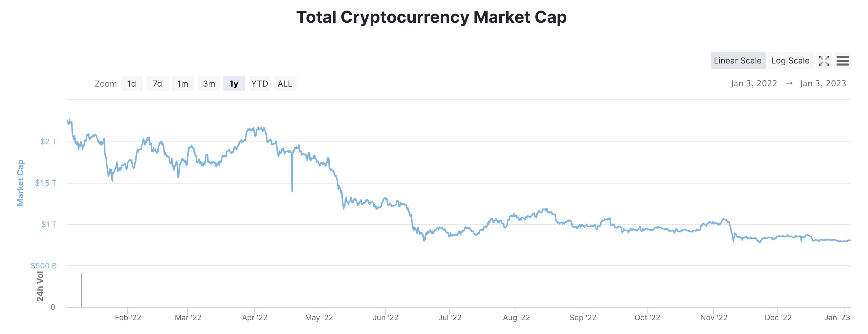The height and width of the screenshot is (334, 868).
Task: Open the chart hamburger menu
Action: (x=842, y=61)
